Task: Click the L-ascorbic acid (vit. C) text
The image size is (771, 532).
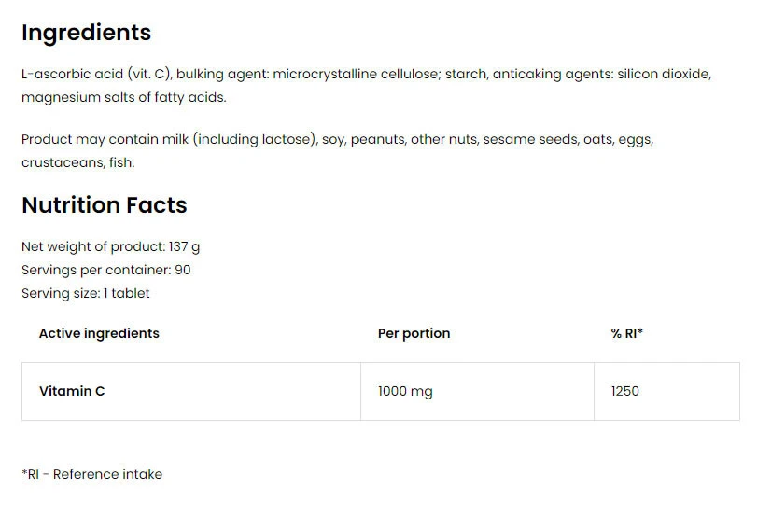Action: (x=96, y=74)
